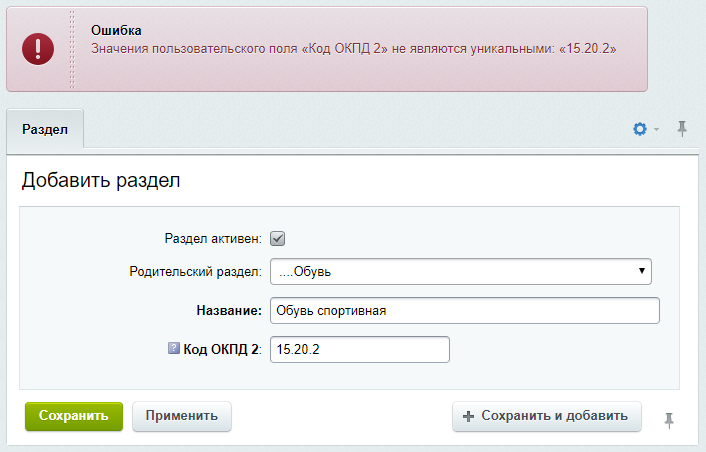Click the Применить button
The image size is (706, 452).
coord(181,416)
